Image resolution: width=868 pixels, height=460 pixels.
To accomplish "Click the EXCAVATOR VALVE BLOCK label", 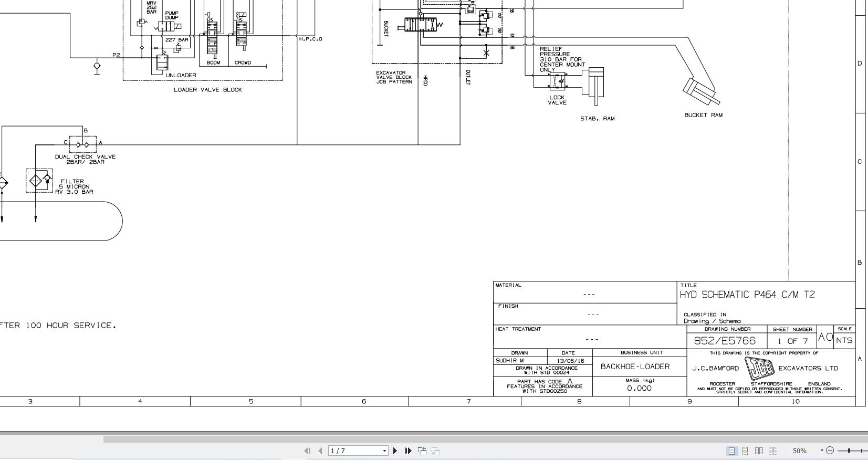I will [394, 77].
